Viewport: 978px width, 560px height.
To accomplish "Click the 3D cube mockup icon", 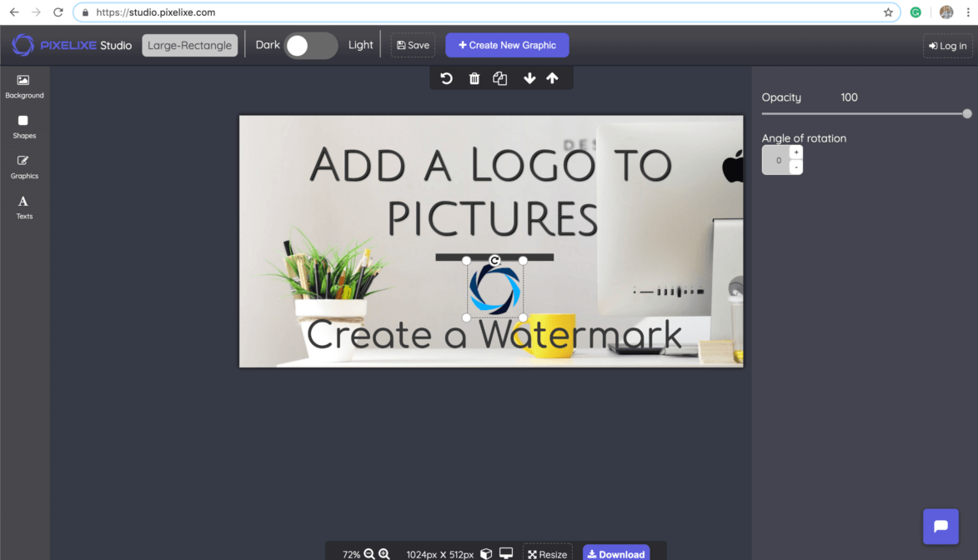I will [486, 554].
